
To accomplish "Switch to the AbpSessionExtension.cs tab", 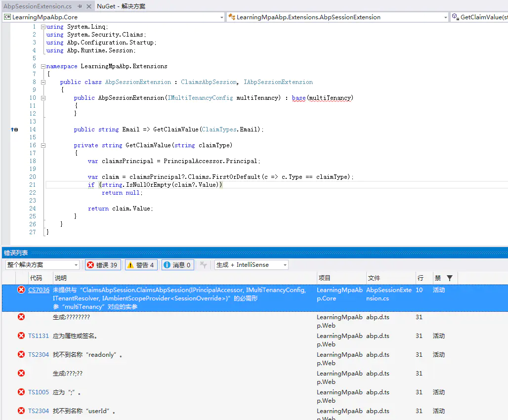I will click(x=38, y=6).
